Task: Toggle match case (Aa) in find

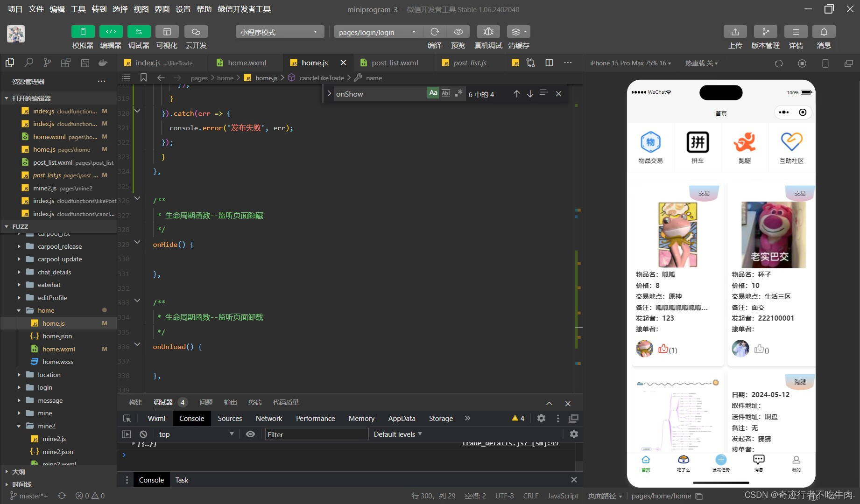Action: point(433,93)
